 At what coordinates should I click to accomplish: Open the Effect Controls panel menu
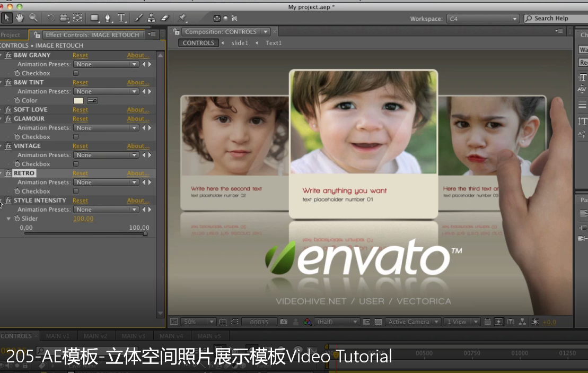click(152, 34)
